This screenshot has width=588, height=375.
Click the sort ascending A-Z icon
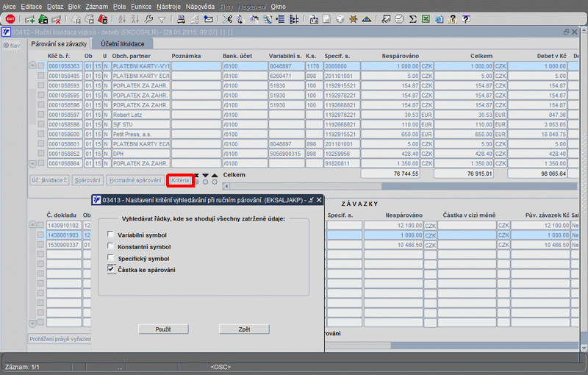[x=122, y=19]
